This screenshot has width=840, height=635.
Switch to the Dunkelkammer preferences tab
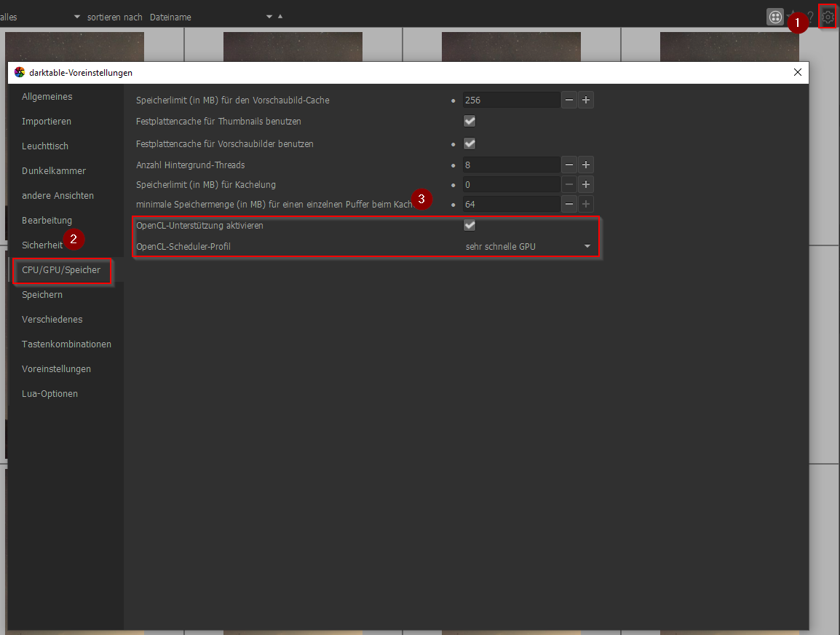54,171
